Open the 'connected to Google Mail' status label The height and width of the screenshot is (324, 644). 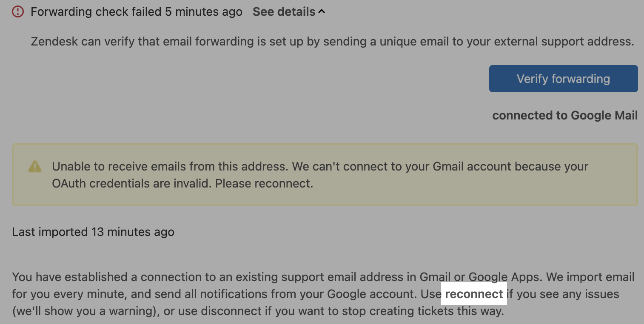pos(564,115)
